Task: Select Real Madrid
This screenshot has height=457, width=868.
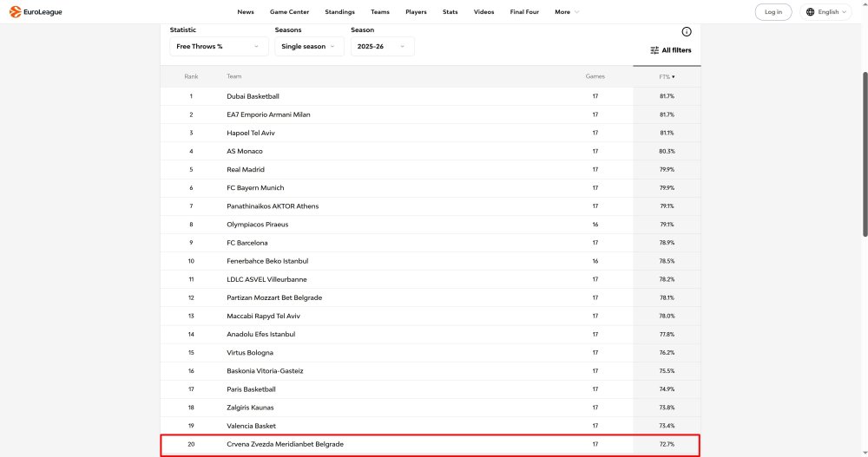Action: click(x=246, y=169)
